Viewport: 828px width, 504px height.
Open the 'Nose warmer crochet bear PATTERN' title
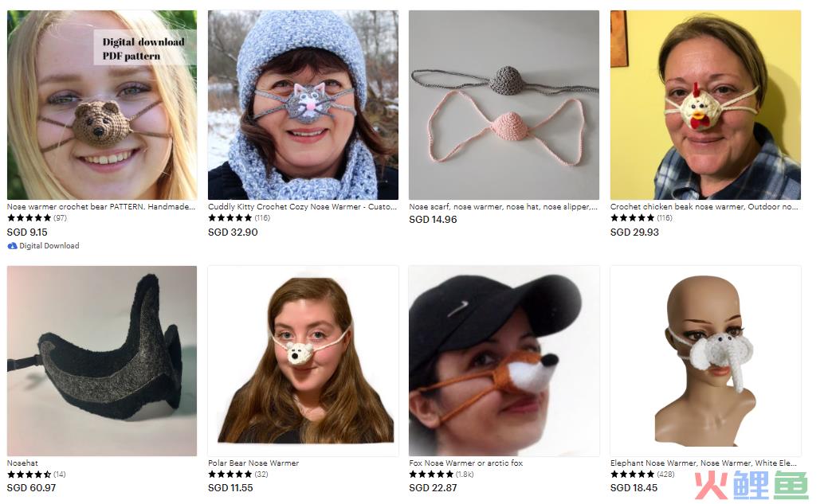click(101, 207)
